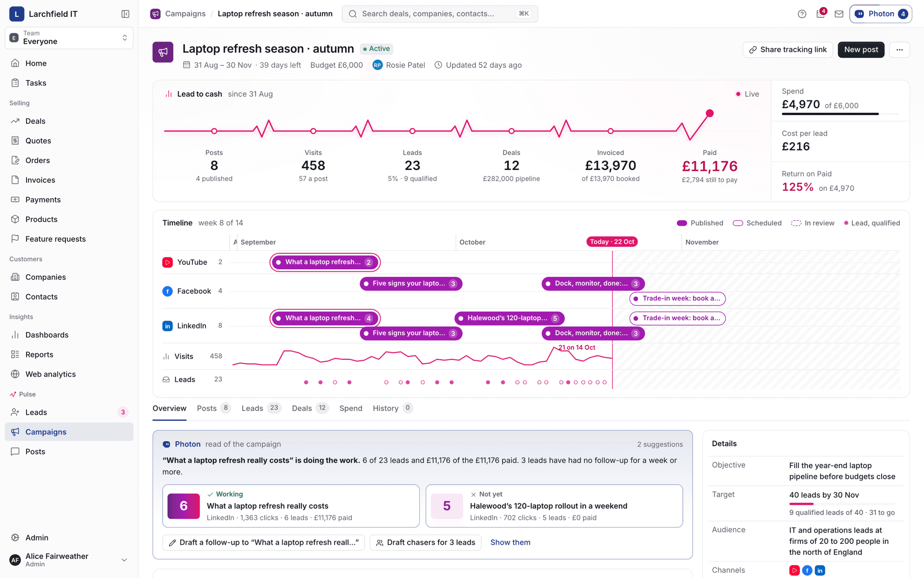The height and width of the screenshot is (578, 924).
Task: Switch to the Spend tab
Action: [x=351, y=408]
